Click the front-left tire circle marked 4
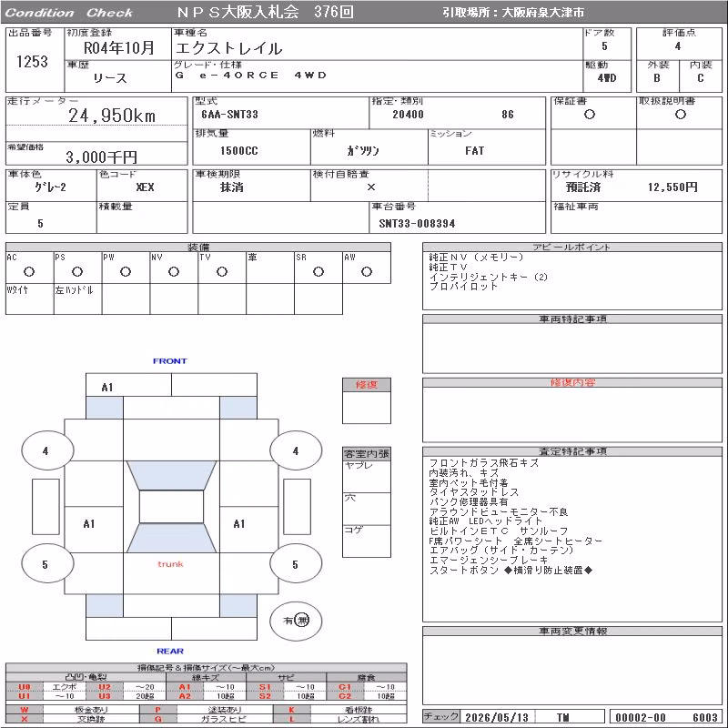The image size is (728, 728). [47, 450]
